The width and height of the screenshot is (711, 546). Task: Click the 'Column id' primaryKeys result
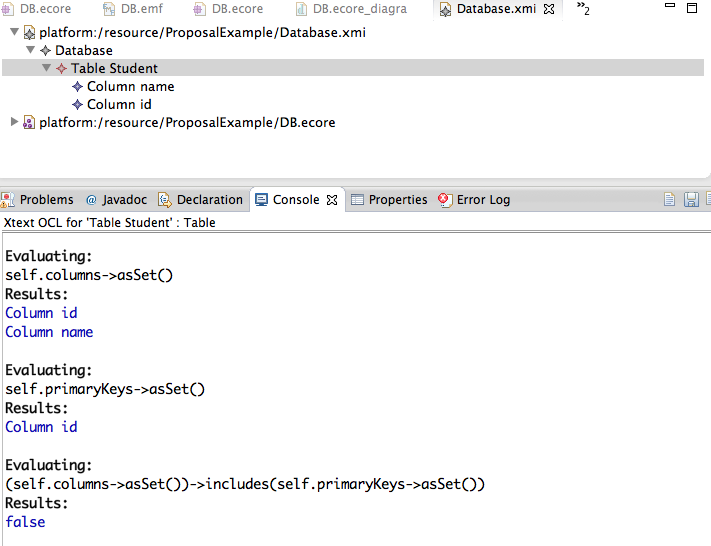(41, 427)
